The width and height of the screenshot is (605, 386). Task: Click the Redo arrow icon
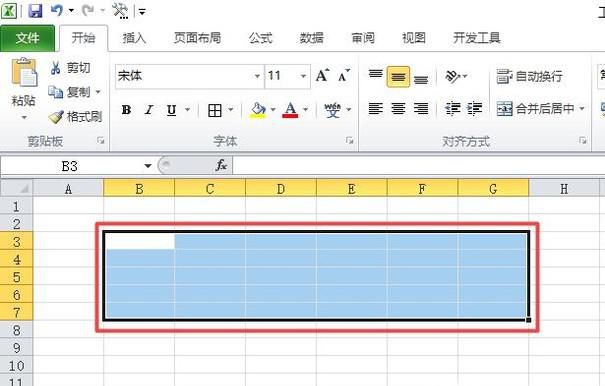(x=88, y=10)
